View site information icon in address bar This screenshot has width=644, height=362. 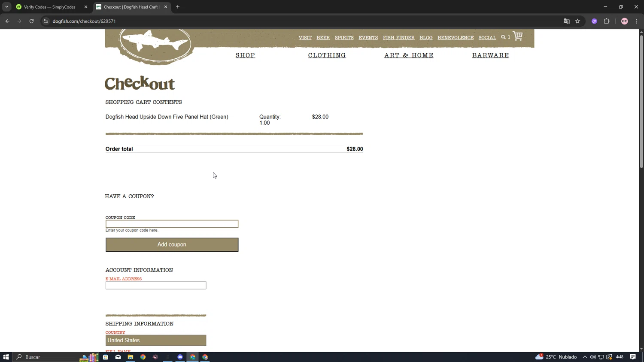coord(46,21)
